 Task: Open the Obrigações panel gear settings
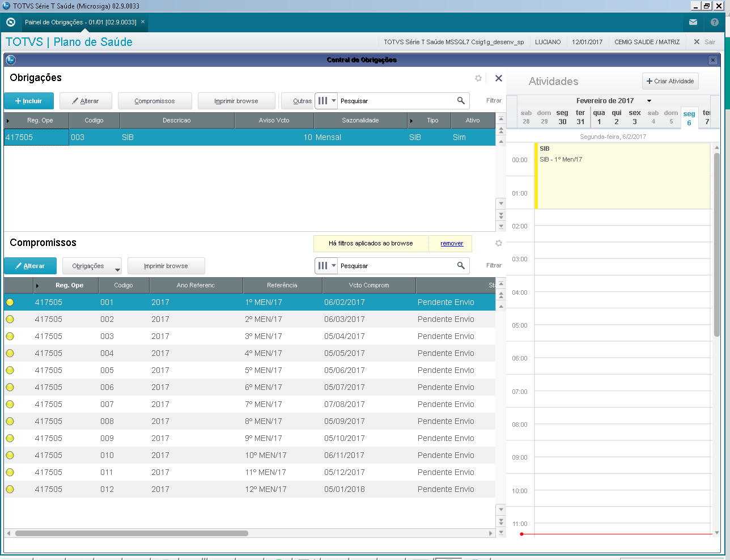478,78
